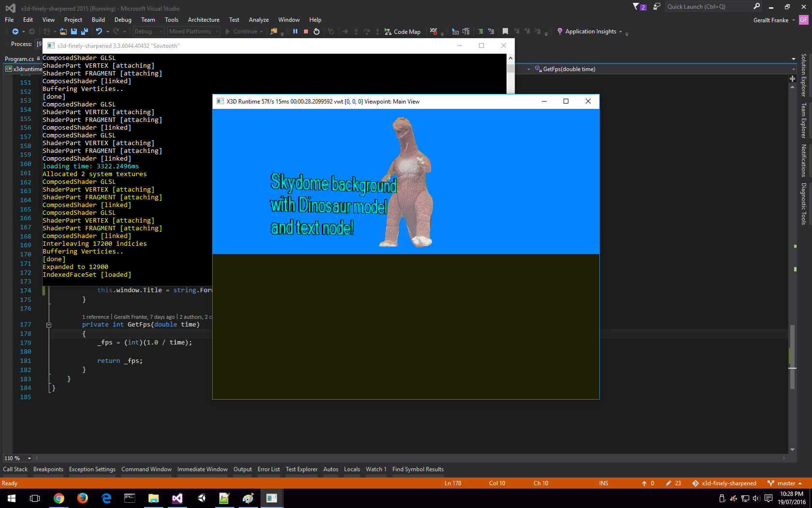Open the Edit menu

28,20
